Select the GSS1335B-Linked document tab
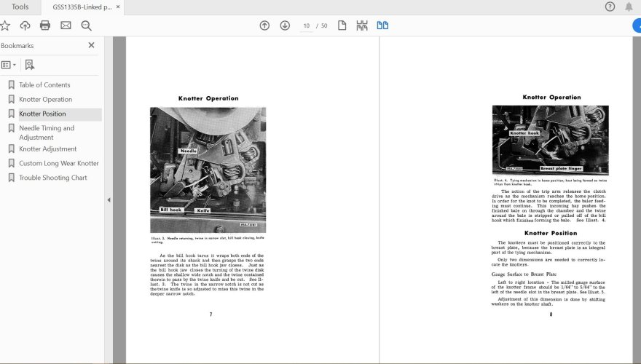Image resolution: width=641 pixels, height=364 pixels. coord(82,7)
